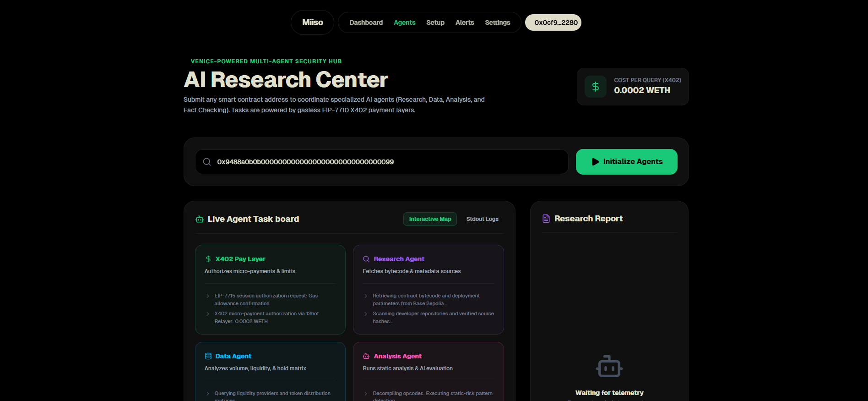The height and width of the screenshot is (401, 868).
Task: Open Alerts from top navigation
Action: pos(465,22)
